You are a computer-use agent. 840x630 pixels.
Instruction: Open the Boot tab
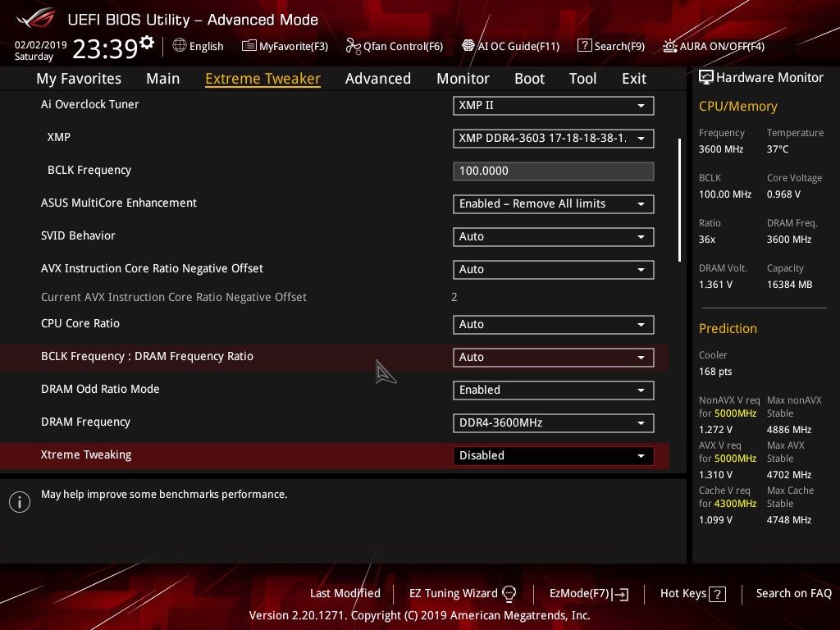(x=529, y=78)
